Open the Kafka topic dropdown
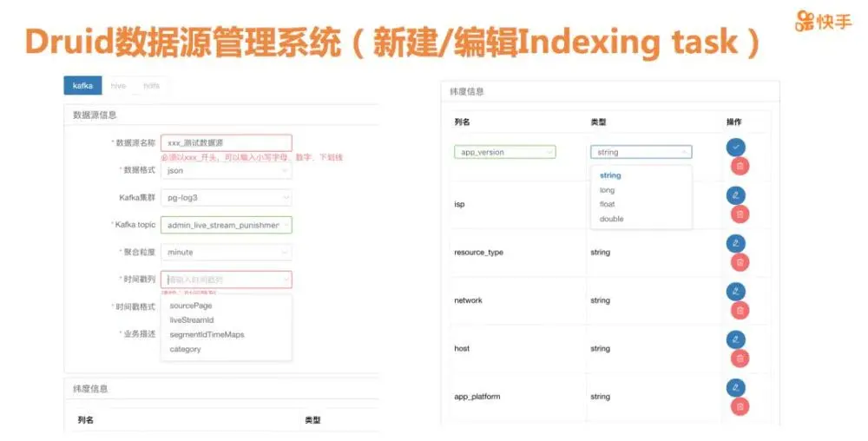 click(227, 225)
